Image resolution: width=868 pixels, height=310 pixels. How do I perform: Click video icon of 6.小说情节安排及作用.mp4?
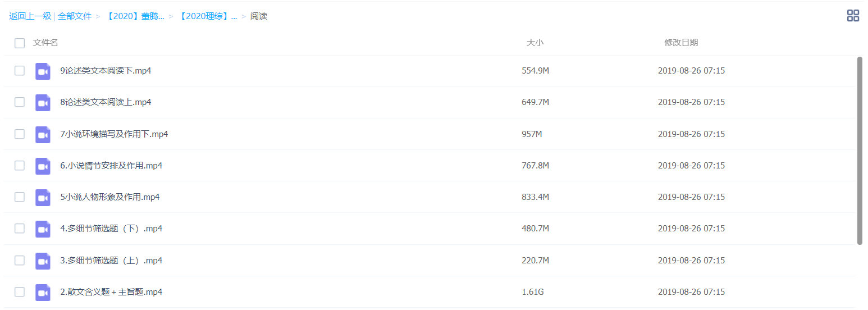click(x=43, y=166)
